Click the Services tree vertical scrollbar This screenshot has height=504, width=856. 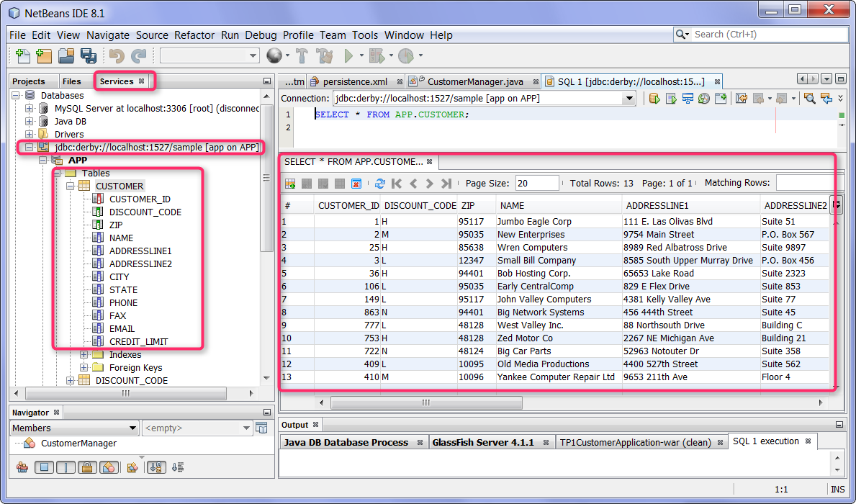[x=266, y=178]
